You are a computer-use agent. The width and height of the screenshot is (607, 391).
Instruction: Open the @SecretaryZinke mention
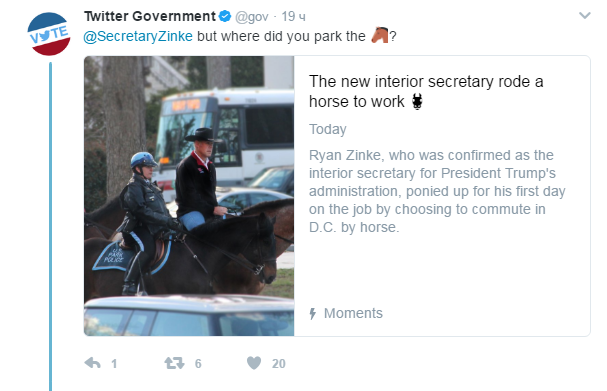point(138,36)
